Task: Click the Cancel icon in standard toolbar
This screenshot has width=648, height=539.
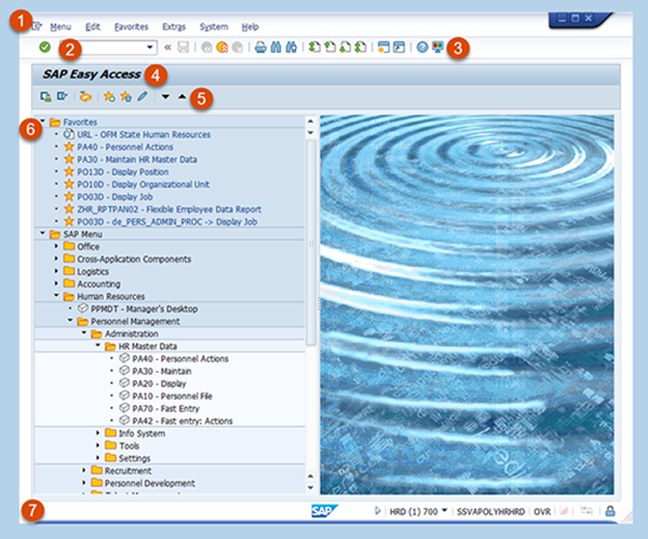Action: coord(237,48)
